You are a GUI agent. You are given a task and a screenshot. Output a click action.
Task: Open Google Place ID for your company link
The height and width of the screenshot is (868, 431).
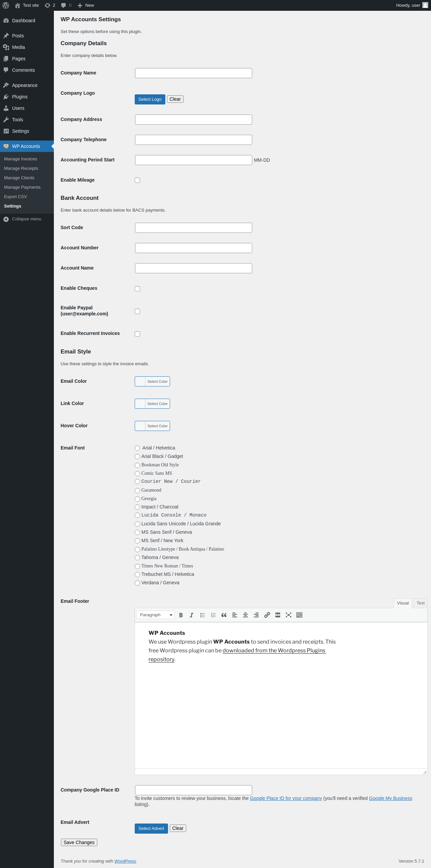286,798
